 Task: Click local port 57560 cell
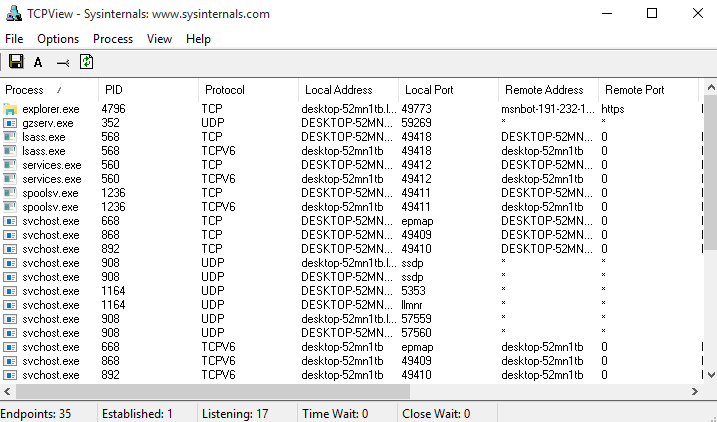click(x=417, y=333)
